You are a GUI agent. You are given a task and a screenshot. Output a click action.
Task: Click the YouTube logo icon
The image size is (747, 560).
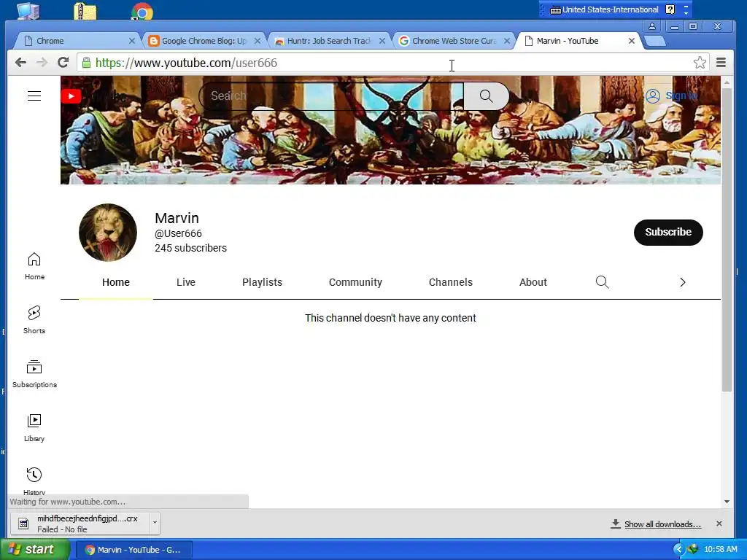71,96
